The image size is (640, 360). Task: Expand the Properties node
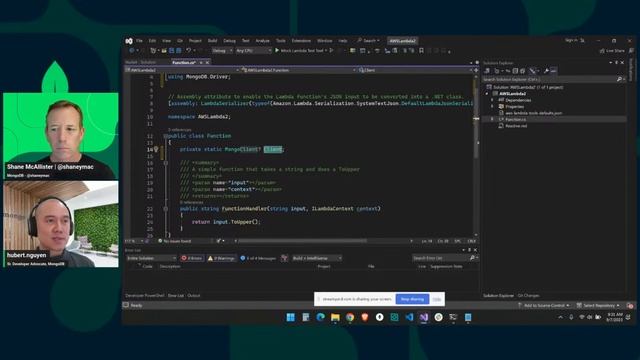pos(493,107)
